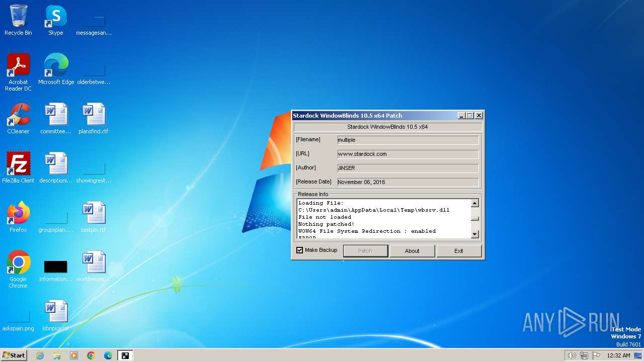Image resolution: width=644 pixels, height=362 pixels.
Task: Click the 'Nothing patched!' log line
Action: (326, 224)
